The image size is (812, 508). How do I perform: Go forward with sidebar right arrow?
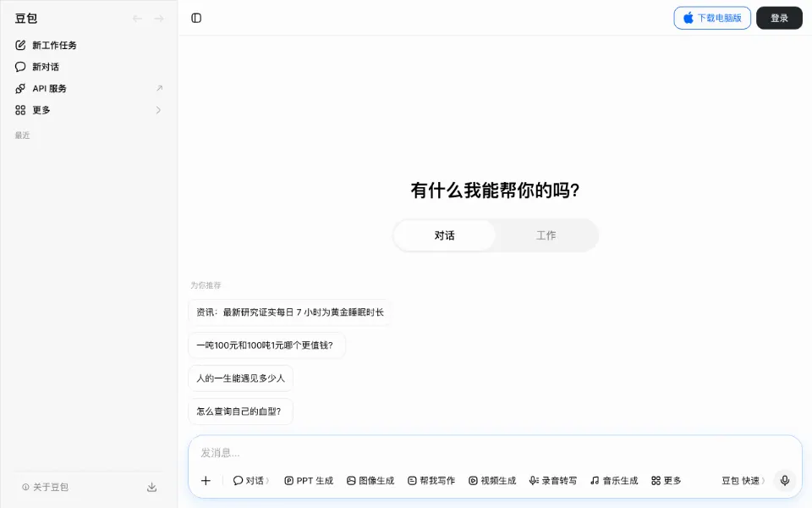[159, 19]
